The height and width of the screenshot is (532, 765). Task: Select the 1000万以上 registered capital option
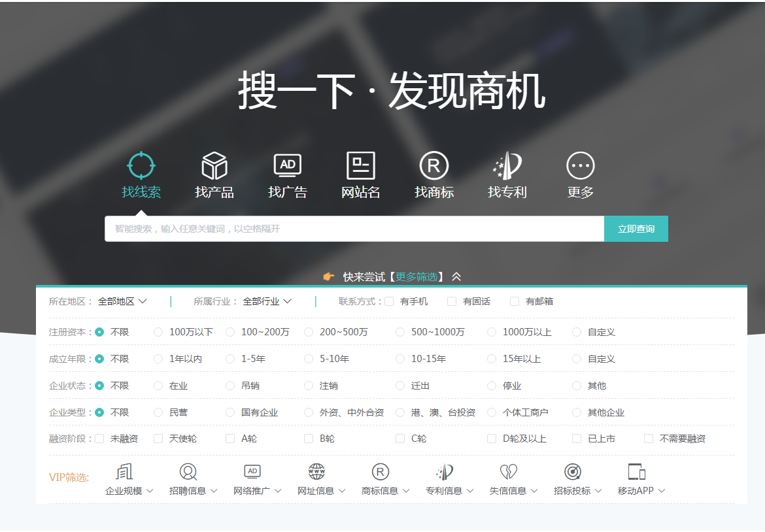point(492,332)
